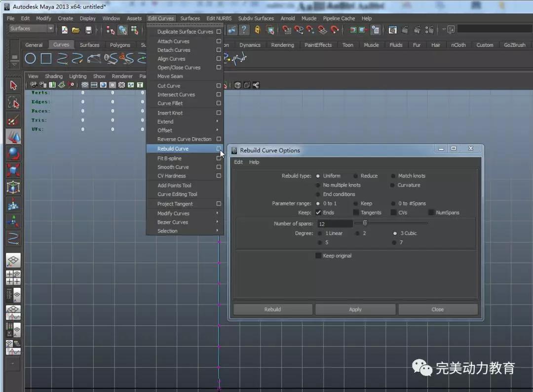Open the Render View clapperboard icon
533x392 pixels.
pyautogui.click(x=393, y=30)
